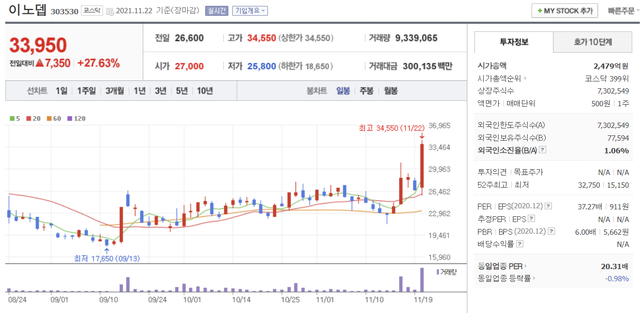Open help icon next to PER EPS(2020.12)
This screenshot has height=313, width=644.
(x=548, y=206)
